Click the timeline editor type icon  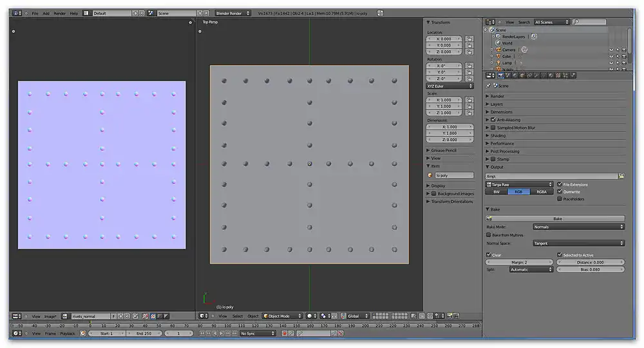(16, 334)
